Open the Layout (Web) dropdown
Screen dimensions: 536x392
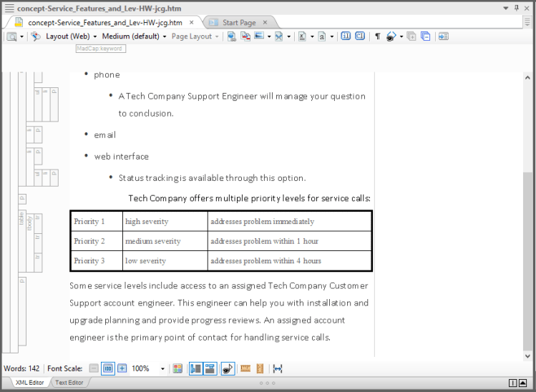click(71, 36)
